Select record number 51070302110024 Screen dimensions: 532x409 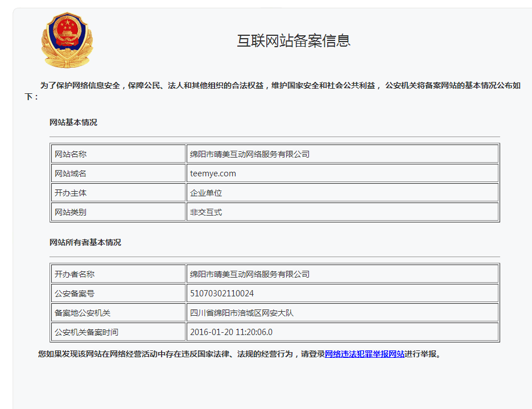(x=222, y=294)
